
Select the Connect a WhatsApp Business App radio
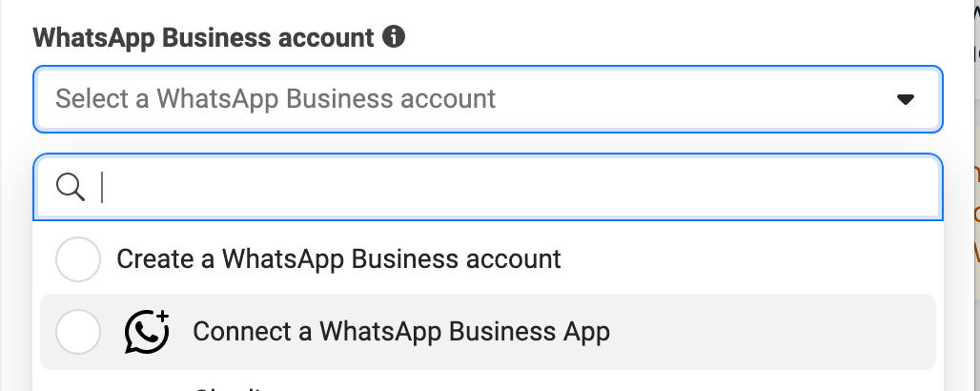78,332
